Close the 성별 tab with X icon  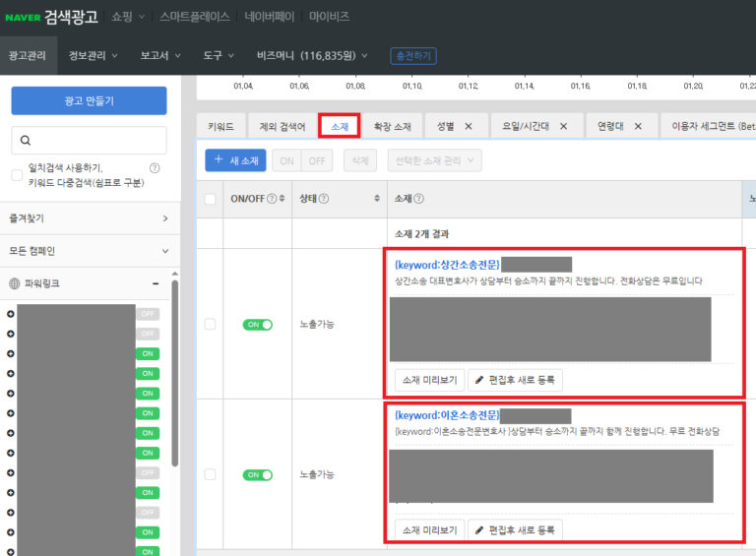469,127
